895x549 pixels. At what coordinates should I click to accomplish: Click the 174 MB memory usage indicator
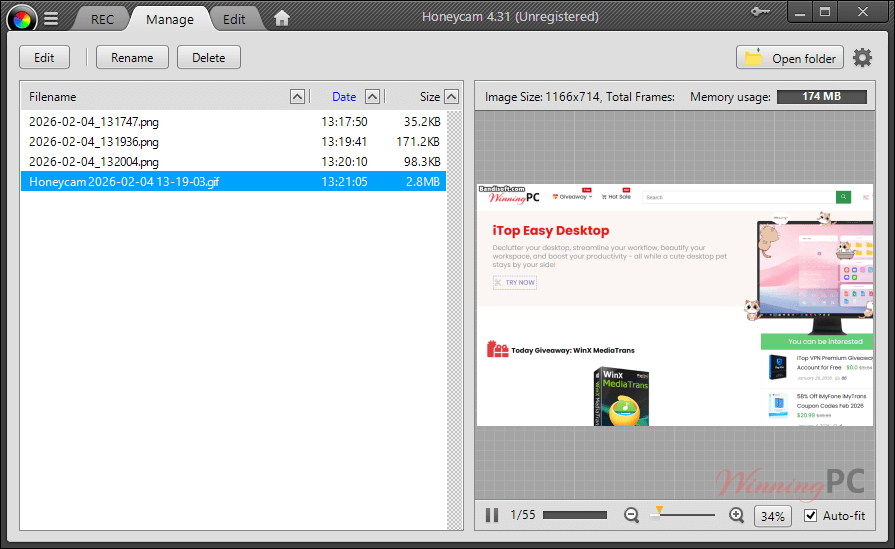tap(821, 96)
